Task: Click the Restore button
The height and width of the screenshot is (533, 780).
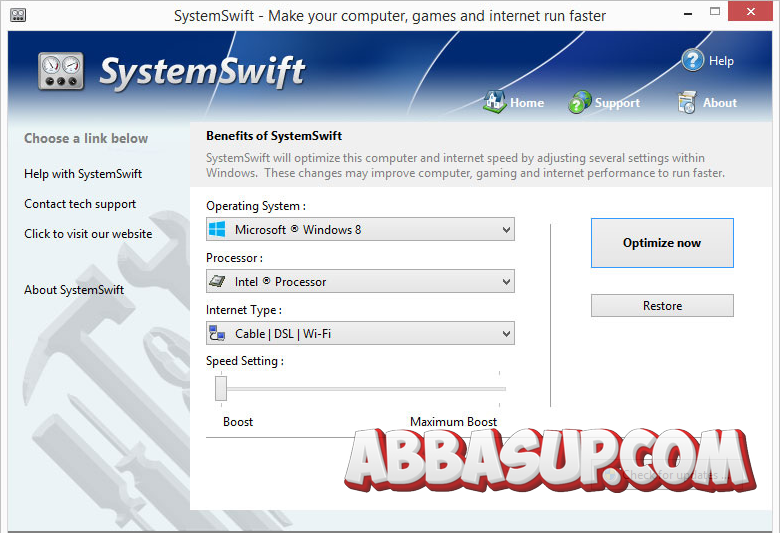Action: click(662, 306)
